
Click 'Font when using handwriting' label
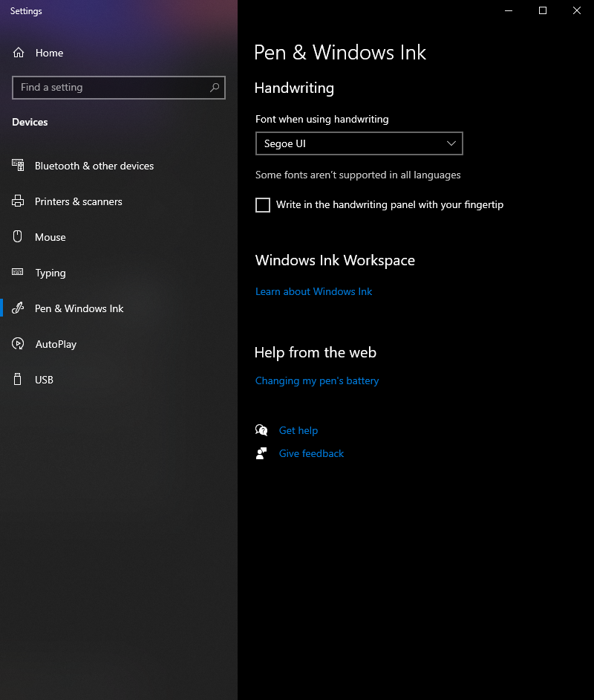pyautogui.click(x=322, y=119)
